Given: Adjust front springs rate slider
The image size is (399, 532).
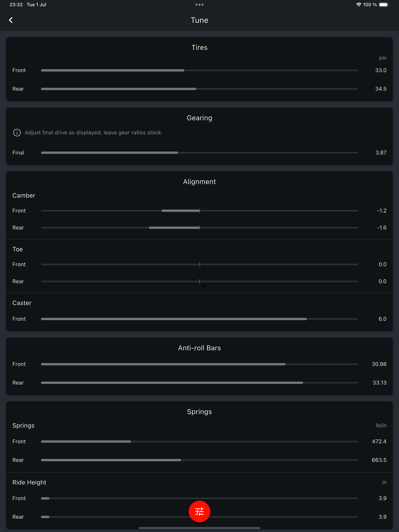Looking at the screenshot, I should (x=199, y=442).
